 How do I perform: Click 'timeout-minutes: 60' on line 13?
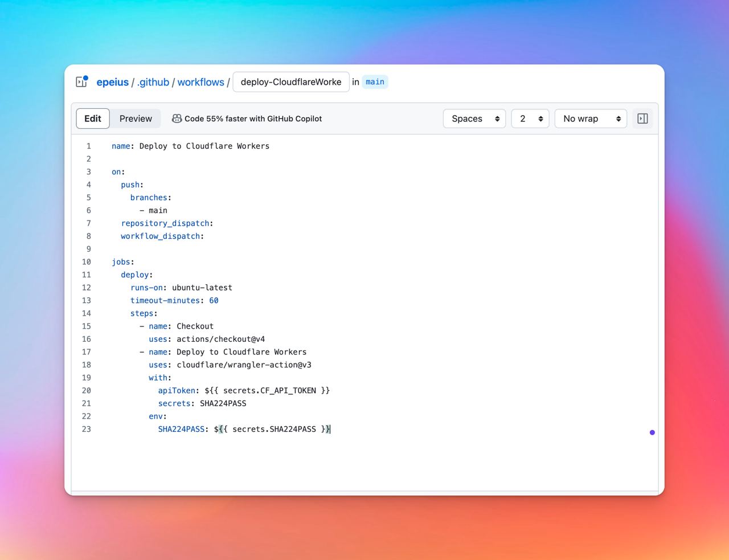[174, 300]
